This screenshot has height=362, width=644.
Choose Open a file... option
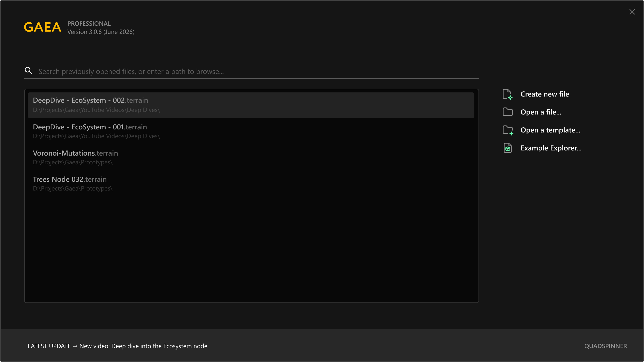click(541, 112)
